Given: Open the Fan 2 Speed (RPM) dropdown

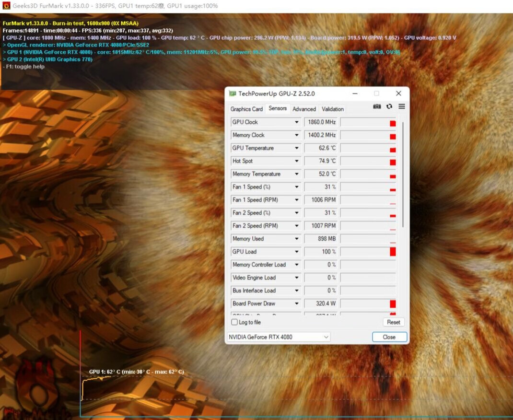Looking at the screenshot, I should click(x=296, y=226).
